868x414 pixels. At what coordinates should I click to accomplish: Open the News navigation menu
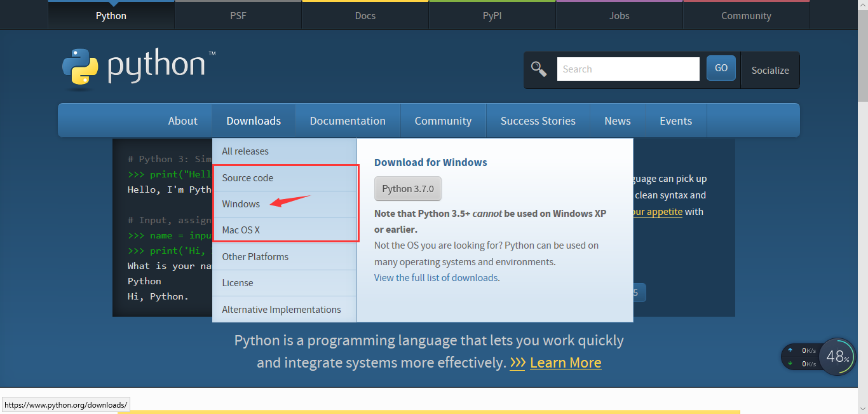[x=618, y=121]
